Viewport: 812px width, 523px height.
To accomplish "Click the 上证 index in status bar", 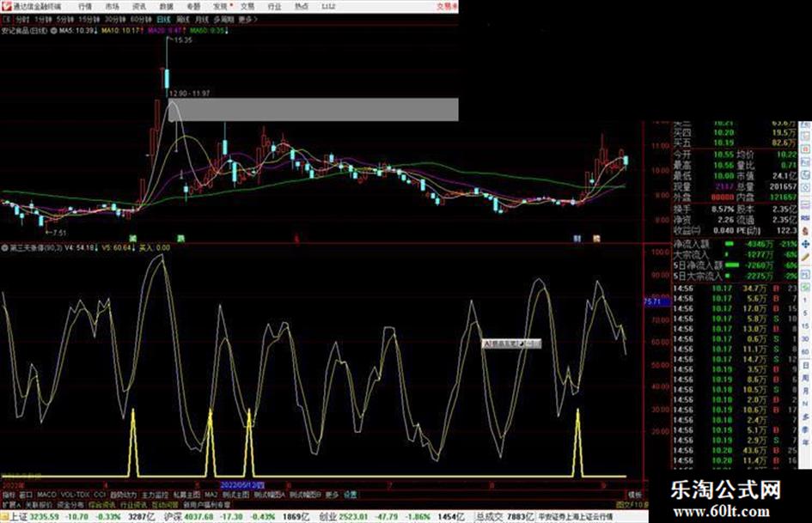I will (19, 517).
